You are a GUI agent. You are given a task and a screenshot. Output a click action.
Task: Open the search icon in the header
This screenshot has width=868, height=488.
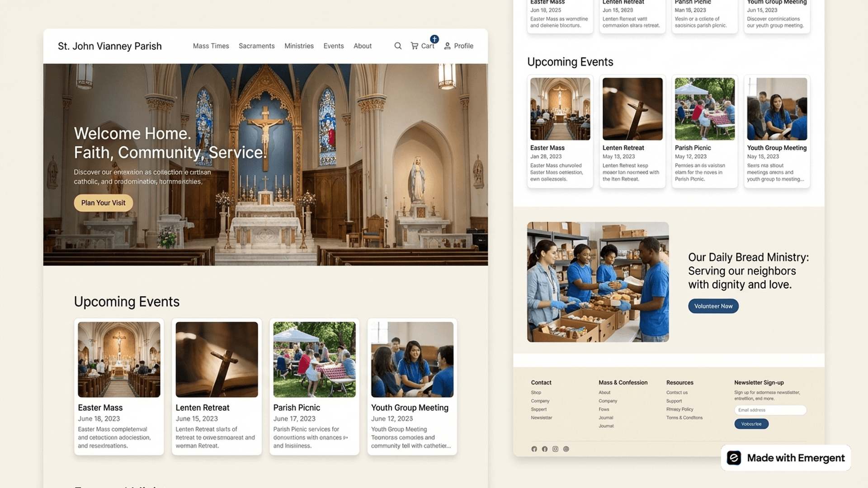click(398, 46)
